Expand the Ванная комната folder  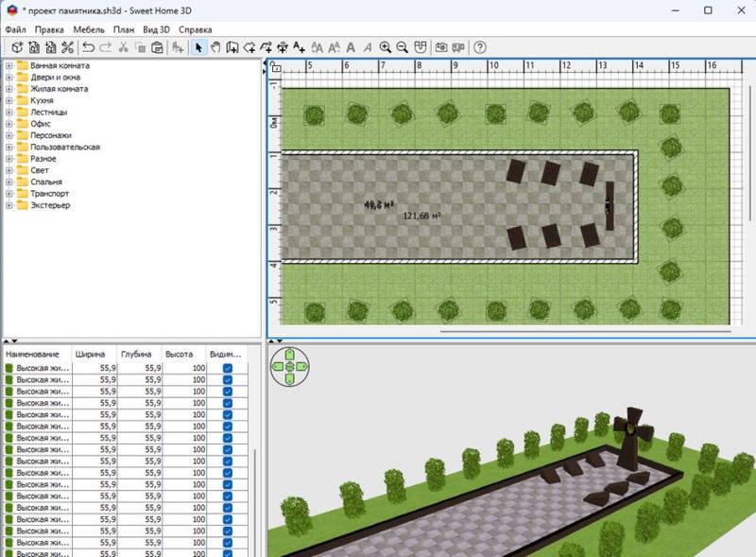(x=9, y=66)
